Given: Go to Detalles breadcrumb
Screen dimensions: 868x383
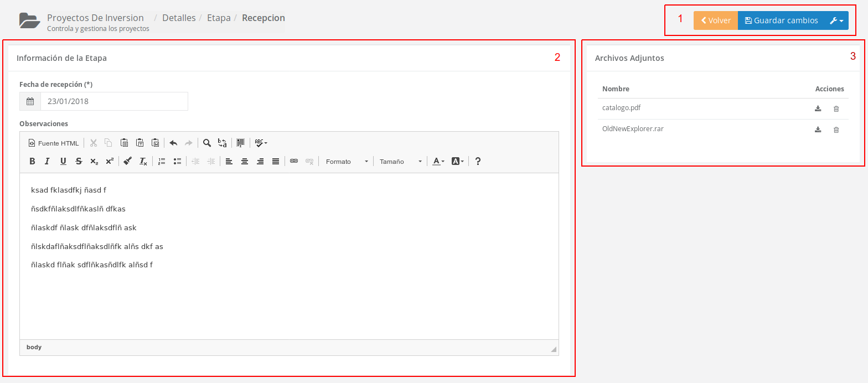Looking at the screenshot, I should click(x=179, y=18).
